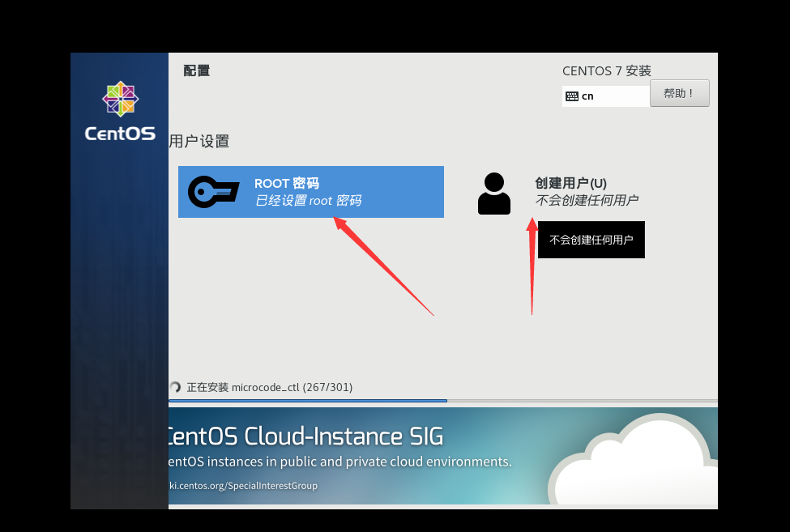Image resolution: width=790 pixels, height=532 pixels.
Task: Click the spinner icon beside 正在安装
Action: [175, 387]
